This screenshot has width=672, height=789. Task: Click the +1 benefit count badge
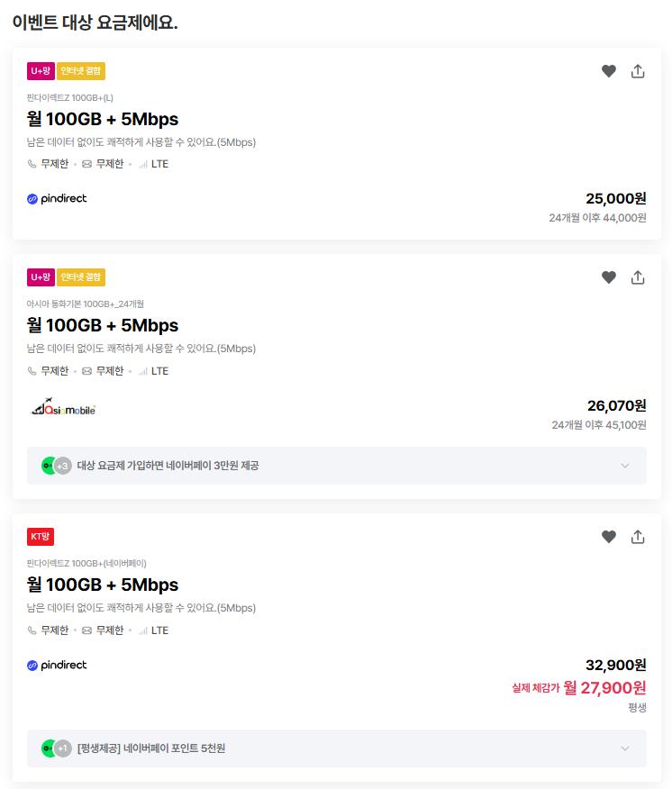(62, 748)
